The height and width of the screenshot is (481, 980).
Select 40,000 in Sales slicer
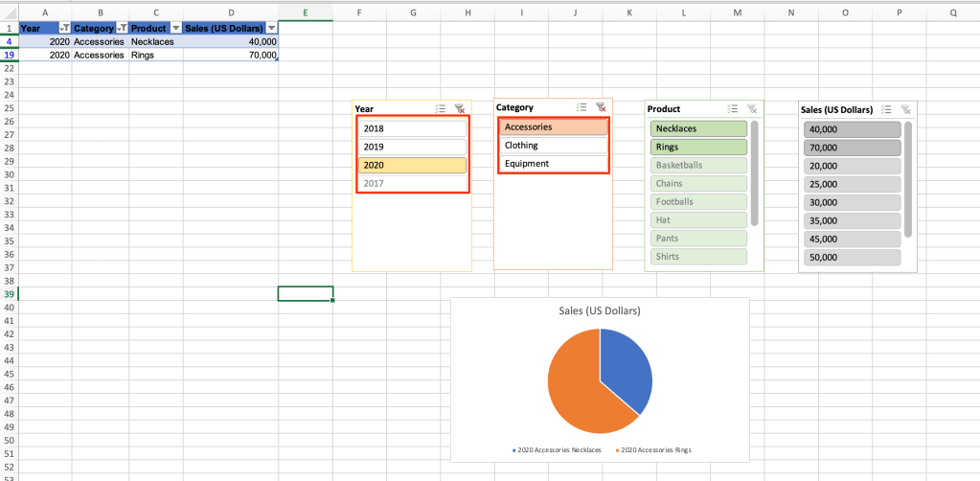point(853,129)
